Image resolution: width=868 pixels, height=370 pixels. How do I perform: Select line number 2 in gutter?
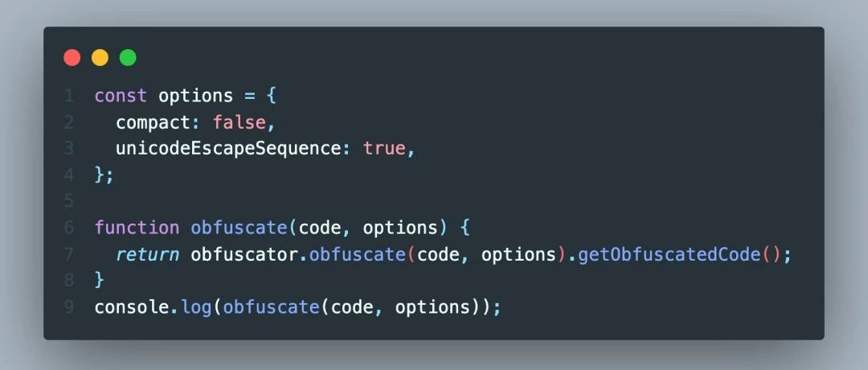point(69,123)
